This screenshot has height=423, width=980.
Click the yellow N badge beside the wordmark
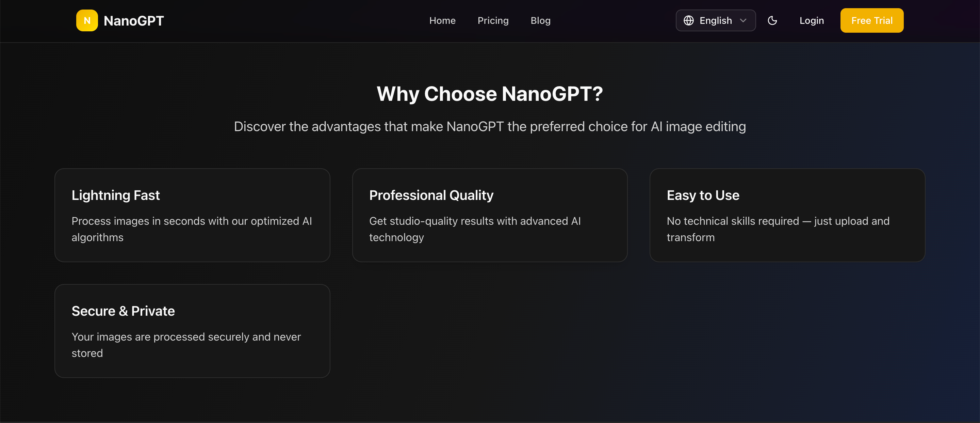point(87,20)
